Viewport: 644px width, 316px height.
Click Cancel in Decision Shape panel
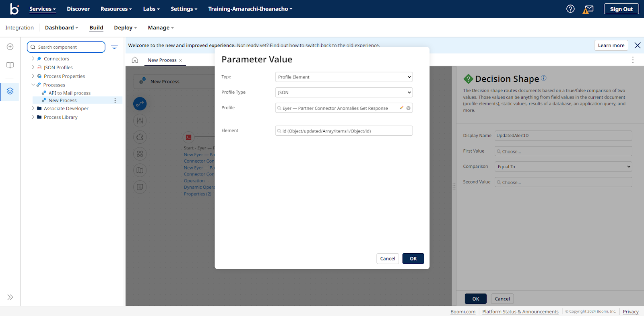(502, 299)
